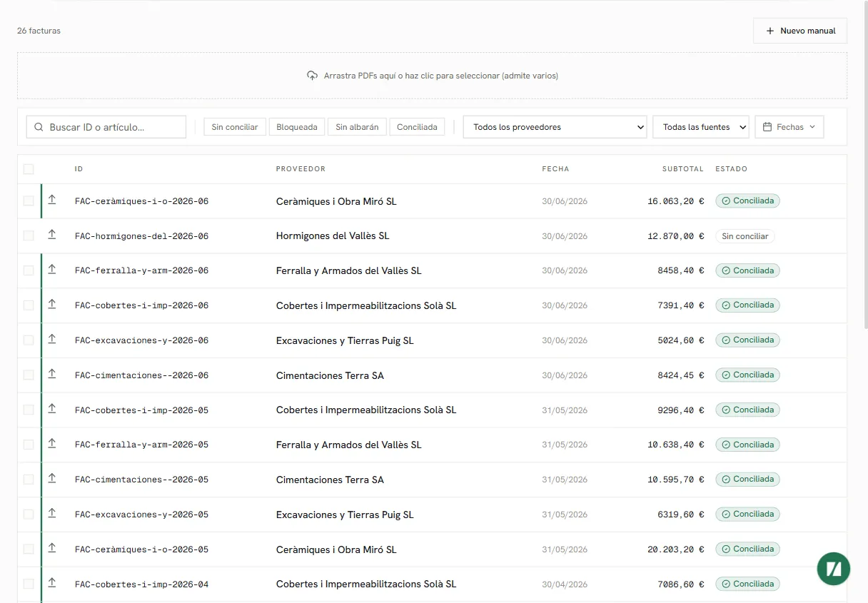Click upload icon for FAC-ferralla-y-arm-2026-06
The image size is (868, 603).
[x=52, y=270]
